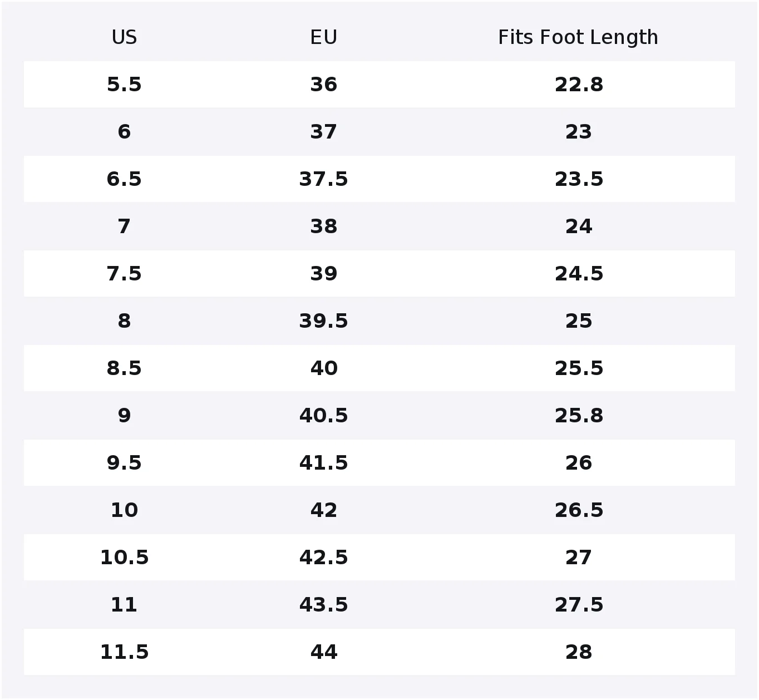The width and height of the screenshot is (759, 700).
Task: Click foot length 22.8 value
Action: pyautogui.click(x=579, y=85)
